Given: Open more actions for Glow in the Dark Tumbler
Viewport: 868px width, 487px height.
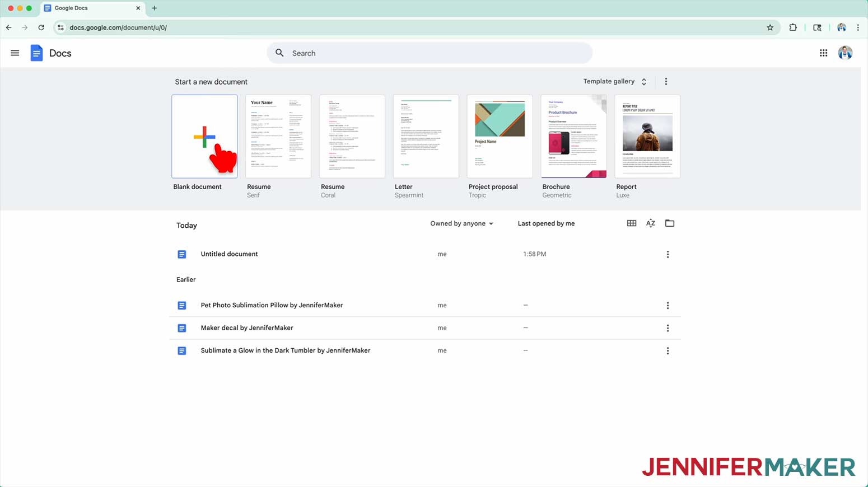Looking at the screenshot, I should (x=668, y=351).
